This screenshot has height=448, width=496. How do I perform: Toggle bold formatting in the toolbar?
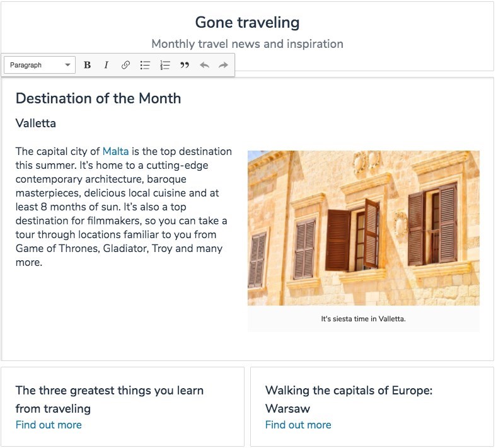tap(88, 65)
